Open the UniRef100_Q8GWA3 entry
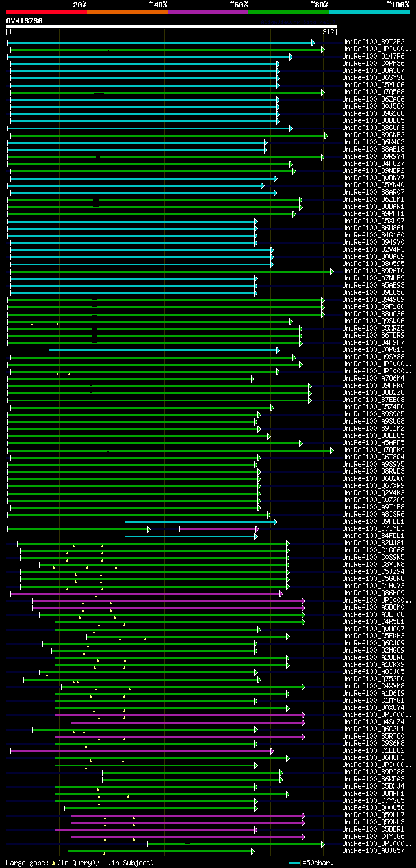The height and width of the screenshot is (868, 416). [374, 128]
